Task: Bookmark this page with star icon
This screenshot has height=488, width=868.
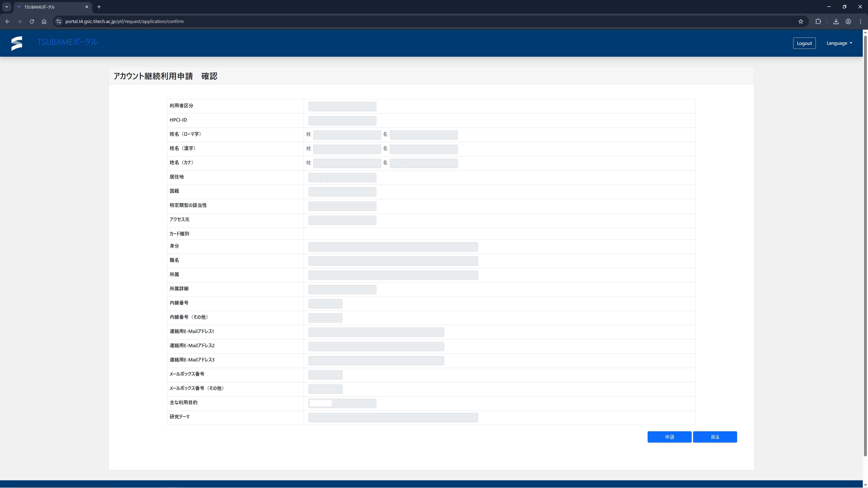Action: click(x=801, y=21)
